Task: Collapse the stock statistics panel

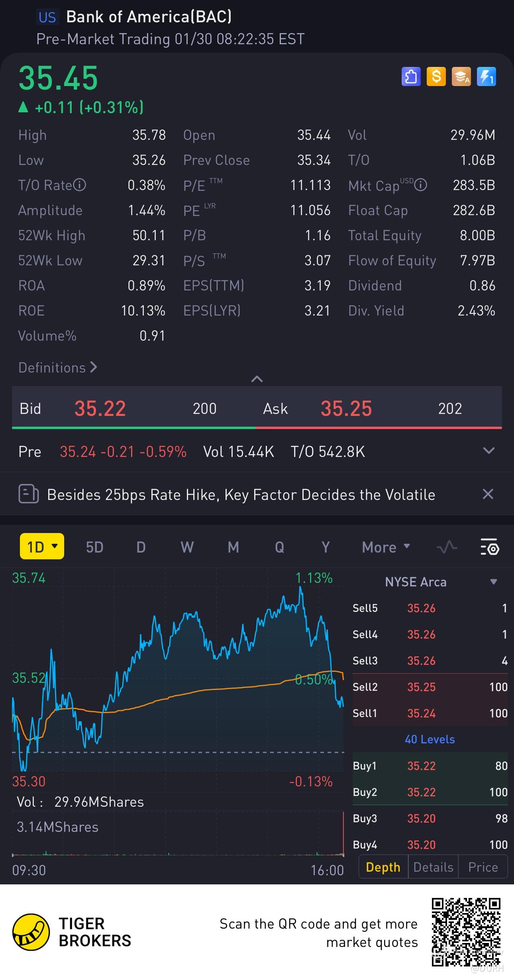Action: tap(257, 378)
